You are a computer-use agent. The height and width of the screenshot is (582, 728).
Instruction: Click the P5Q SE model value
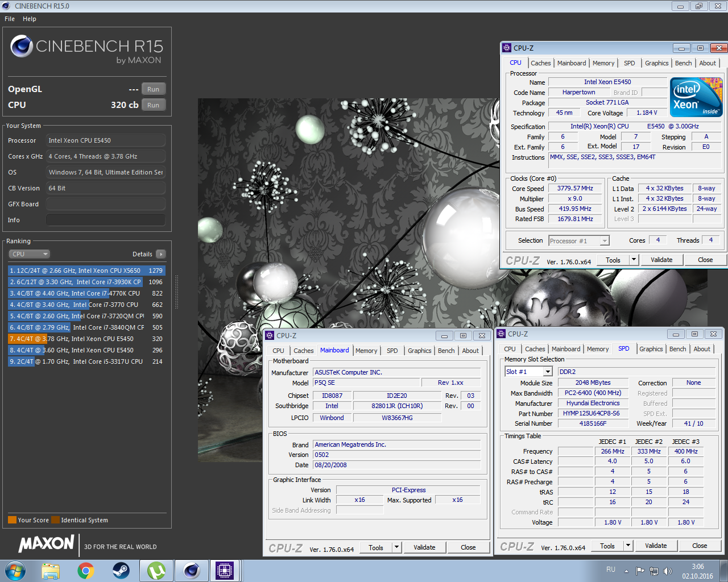366,383
